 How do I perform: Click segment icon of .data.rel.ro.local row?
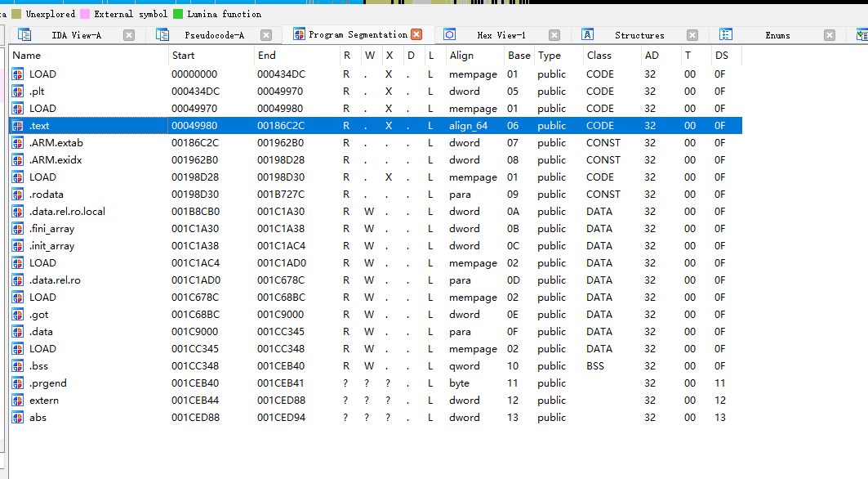(18, 212)
